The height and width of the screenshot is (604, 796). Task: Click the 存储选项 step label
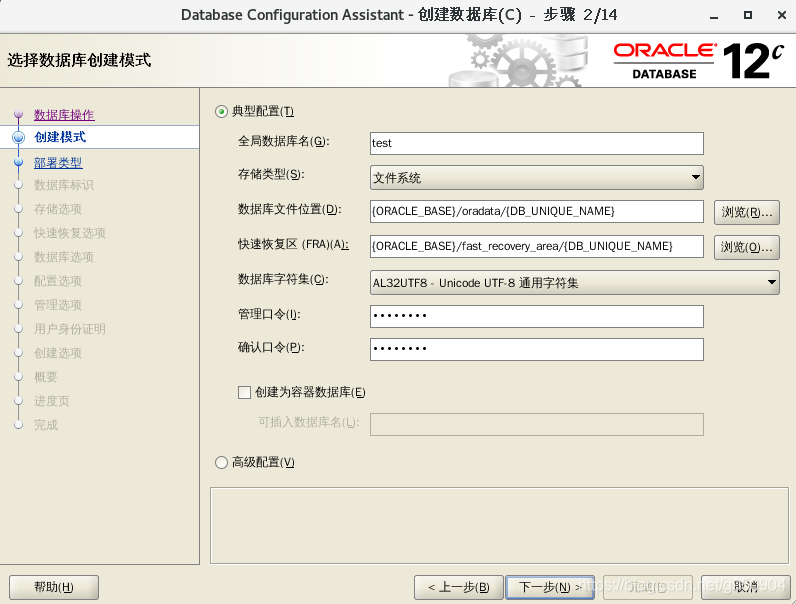pos(58,209)
